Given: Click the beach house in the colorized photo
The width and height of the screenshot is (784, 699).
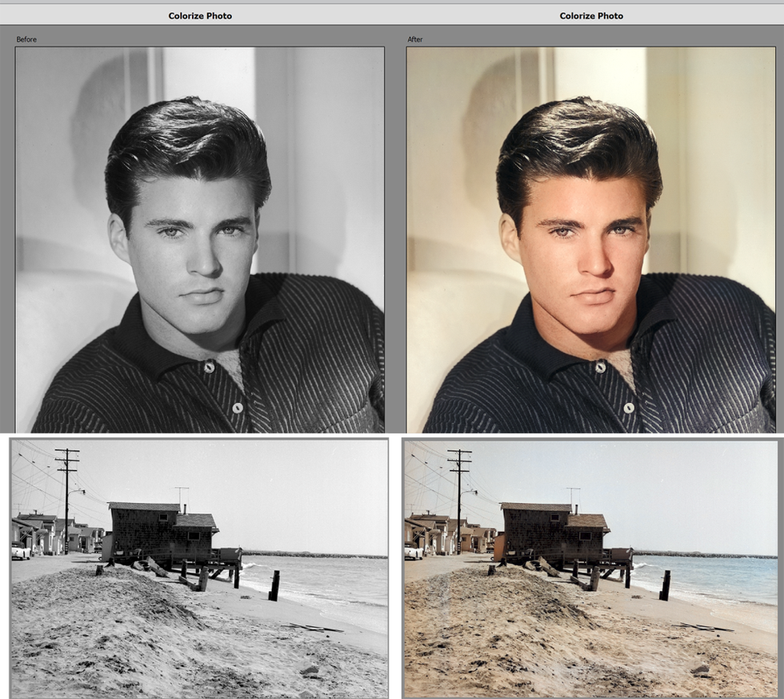Looking at the screenshot, I should click(x=552, y=528).
